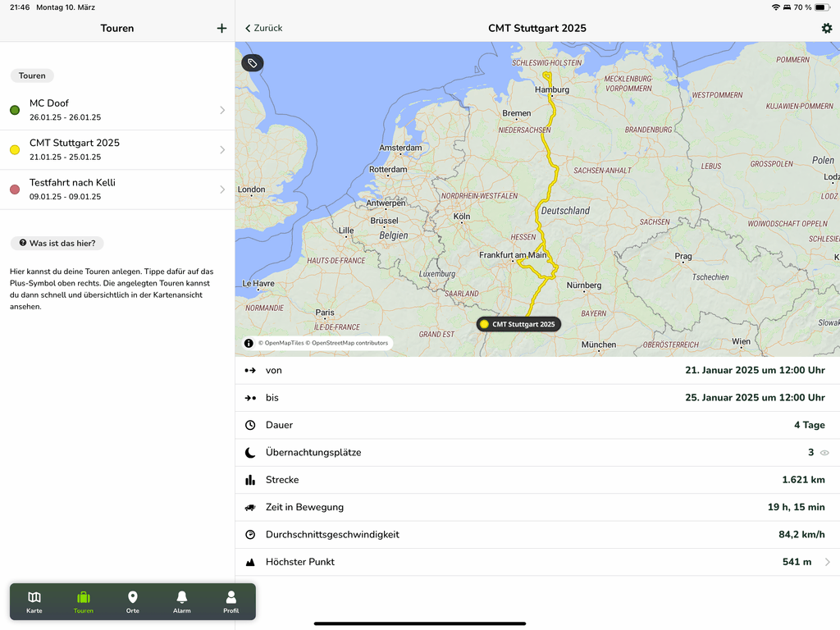Select the MC Doof tour name
Screen dimensions: 840x630
49,103
